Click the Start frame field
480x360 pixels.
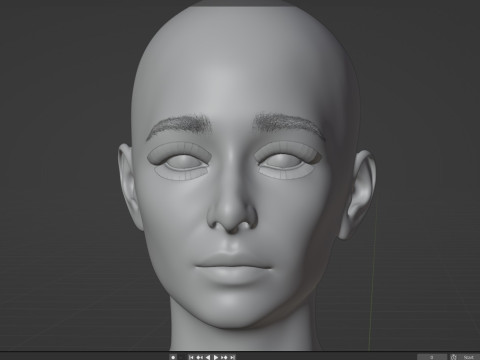coord(469,357)
